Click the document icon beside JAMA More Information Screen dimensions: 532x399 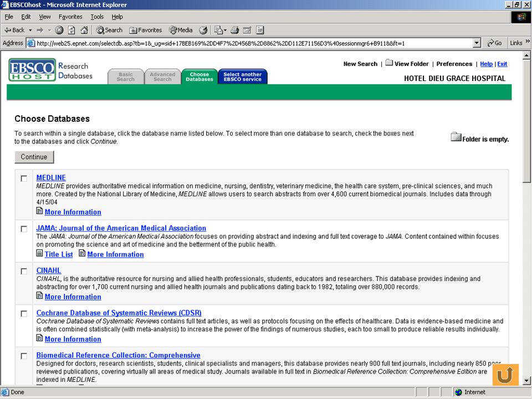pyautogui.click(x=82, y=253)
